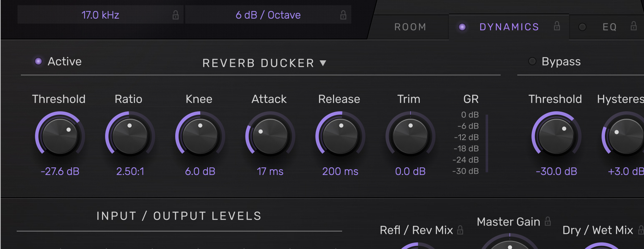The height and width of the screenshot is (249, 644).
Task: Enable the EQ section power indicator
Action: (582, 27)
